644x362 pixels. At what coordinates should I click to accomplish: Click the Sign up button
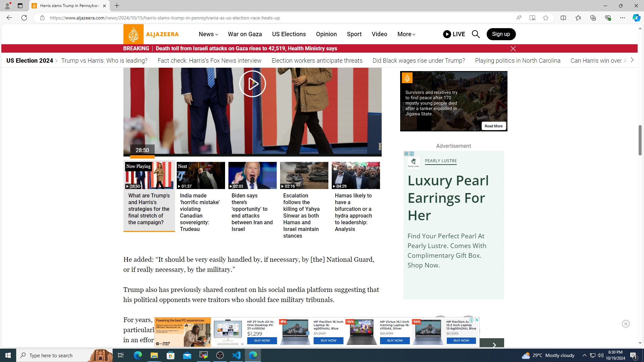click(x=501, y=34)
